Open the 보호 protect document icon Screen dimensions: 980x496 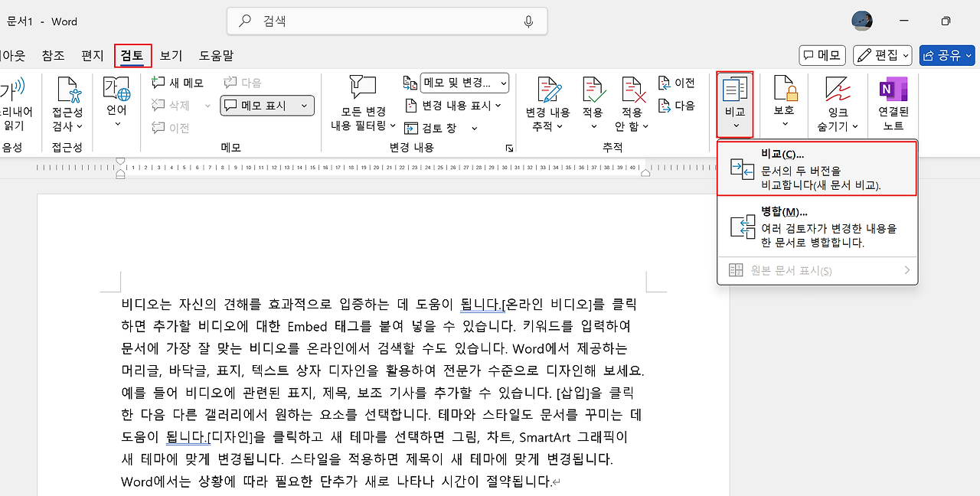coord(784,90)
